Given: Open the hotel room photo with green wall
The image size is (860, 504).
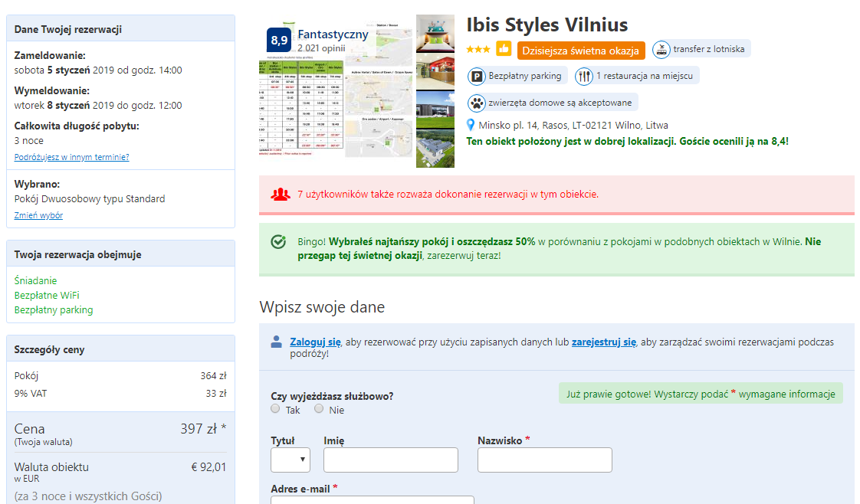Looking at the screenshot, I should click(x=435, y=33).
